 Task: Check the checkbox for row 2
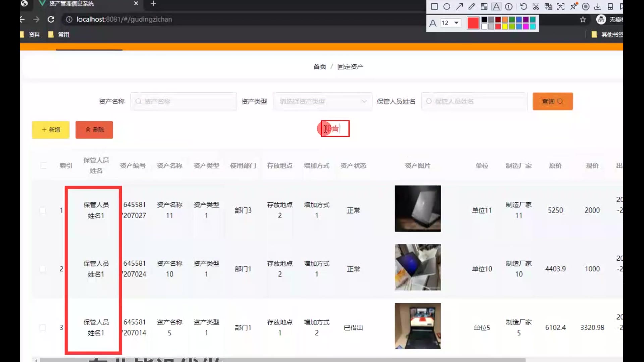tap(43, 269)
